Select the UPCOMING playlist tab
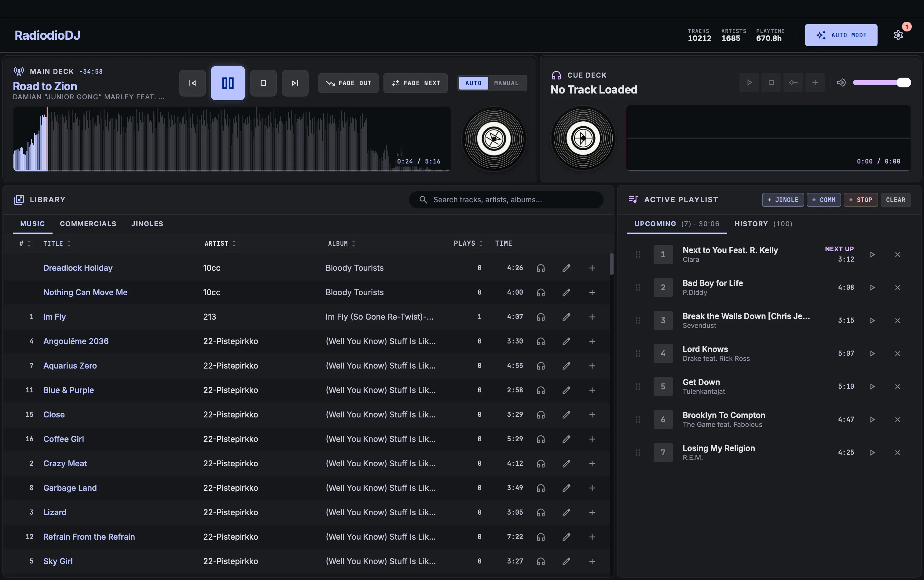Image resolution: width=924 pixels, height=580 pixels. tap(677, 224)
